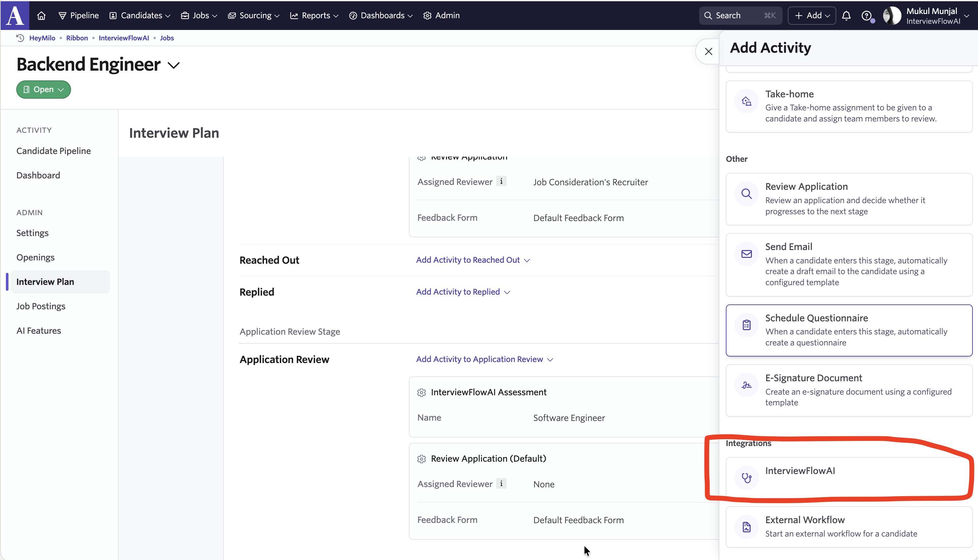Click the info icon beside Assigned Reviewer None
This screenshot has height=560, width=978.
point(501,483)
